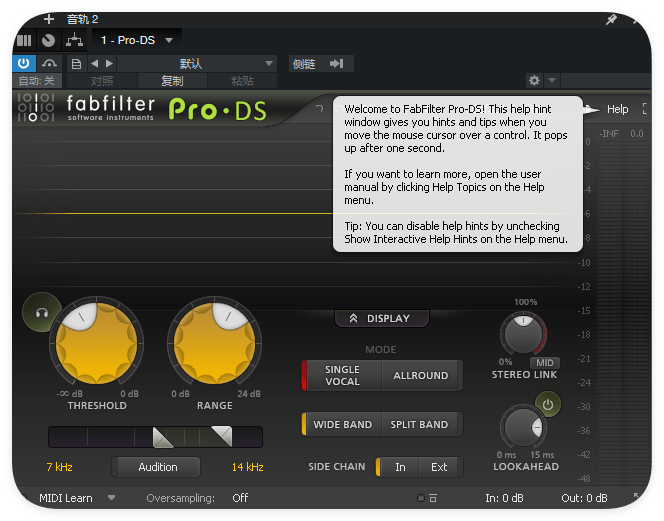Screen dimensions: 664x521
Task: Click MIDI Learn button
Action: coord(66,498)
